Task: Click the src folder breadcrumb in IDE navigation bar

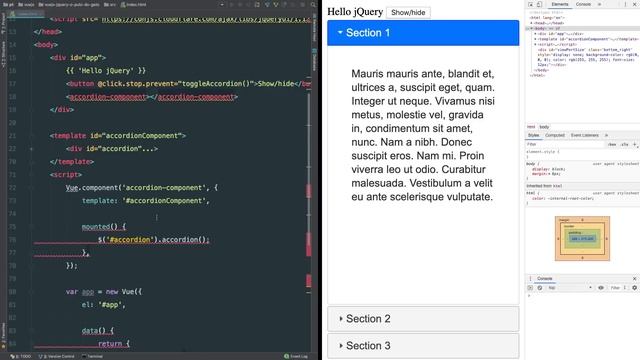Action: click(110, 4)
